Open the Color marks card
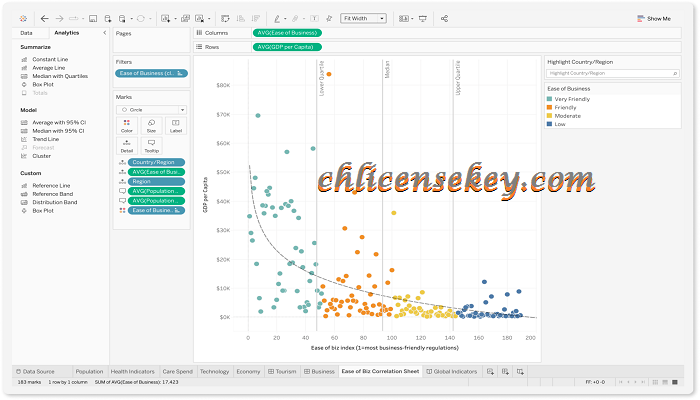The width and height of the screenshot is (700, 400). pyautogui.click(x=127, y=126)
